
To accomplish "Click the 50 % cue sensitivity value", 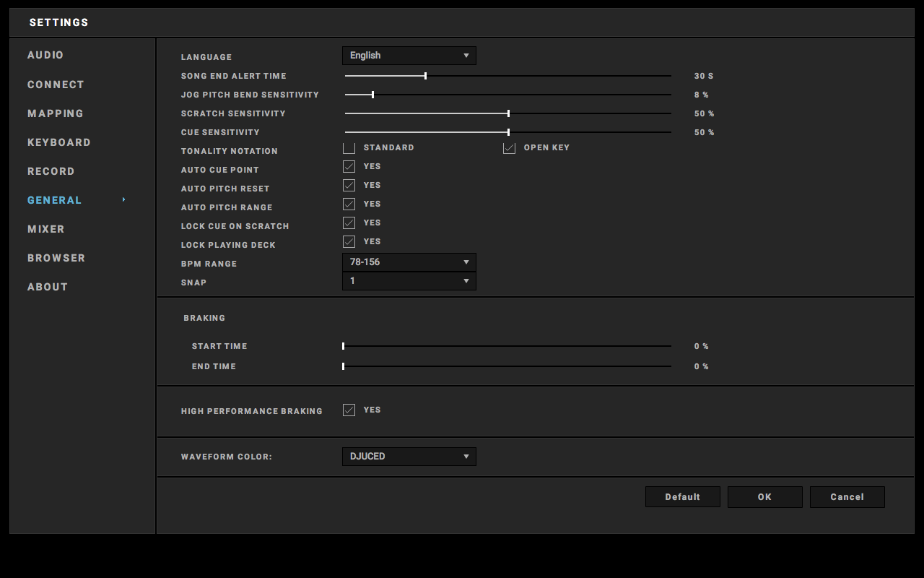I will [x=705, y=132].
